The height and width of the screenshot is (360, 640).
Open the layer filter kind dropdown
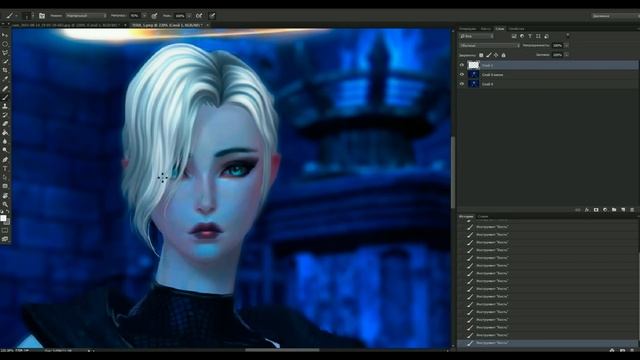pos(477,36)
